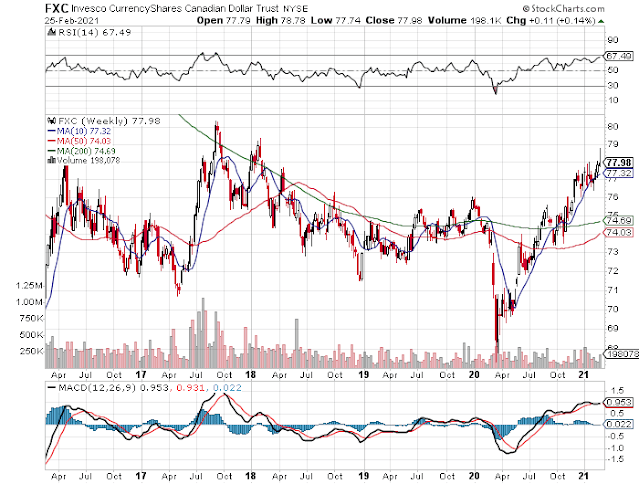Click the 21 year label on price chart axis
639x484 pixels.
click(584, 374)
